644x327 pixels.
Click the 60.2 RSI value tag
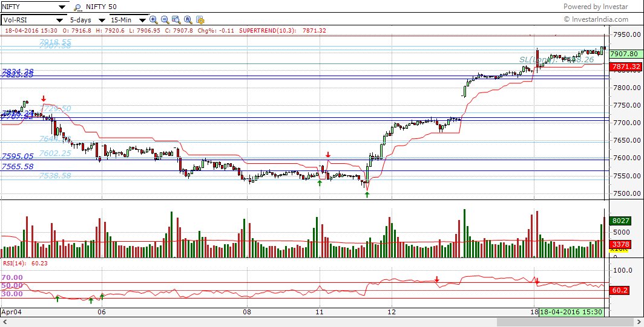point(619,291)
